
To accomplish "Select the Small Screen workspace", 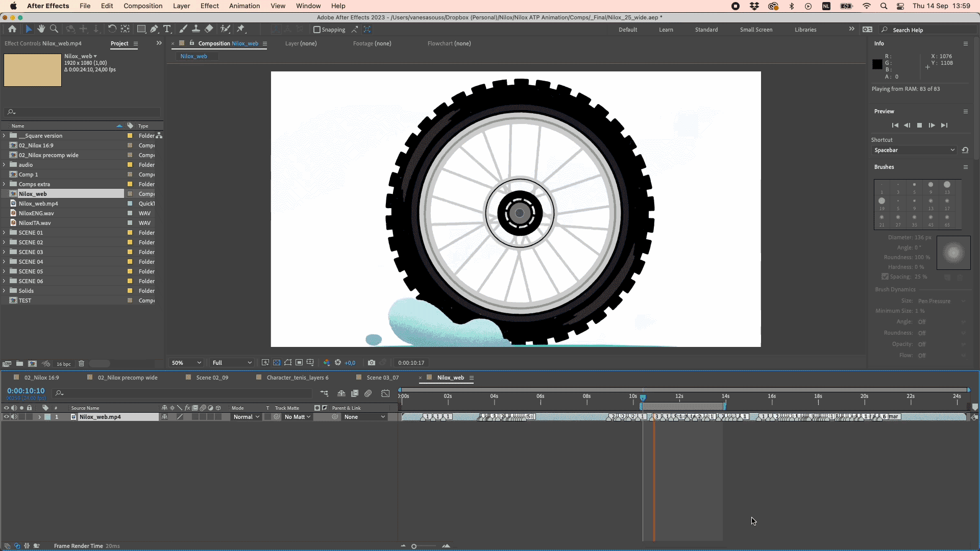I will point(756,30).
